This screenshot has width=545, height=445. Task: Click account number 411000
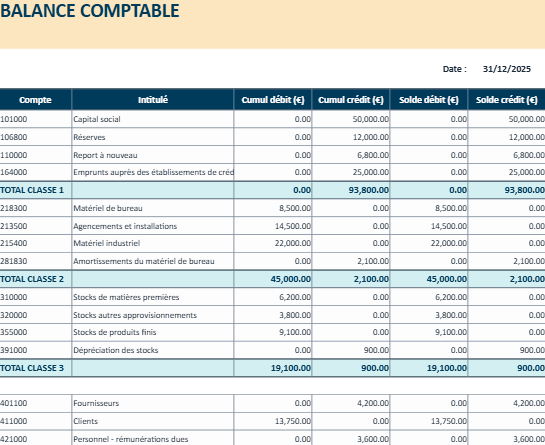[14, 421]
